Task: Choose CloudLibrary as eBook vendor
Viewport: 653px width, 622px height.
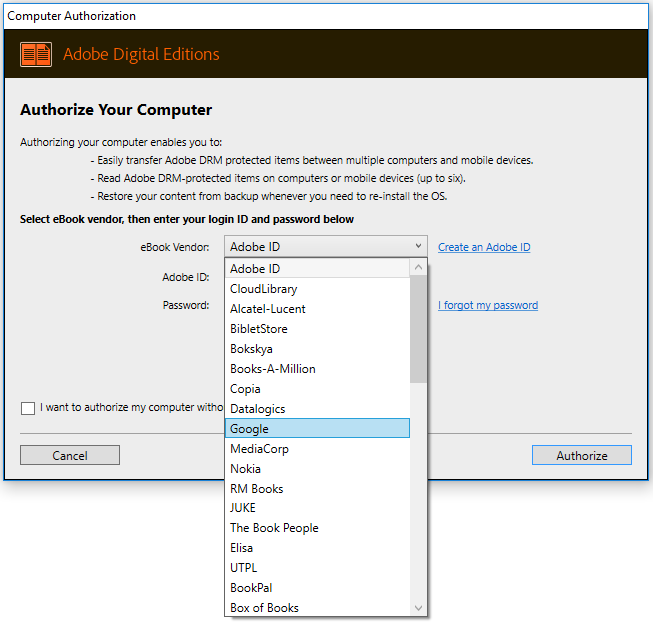Action: [264, 289]
